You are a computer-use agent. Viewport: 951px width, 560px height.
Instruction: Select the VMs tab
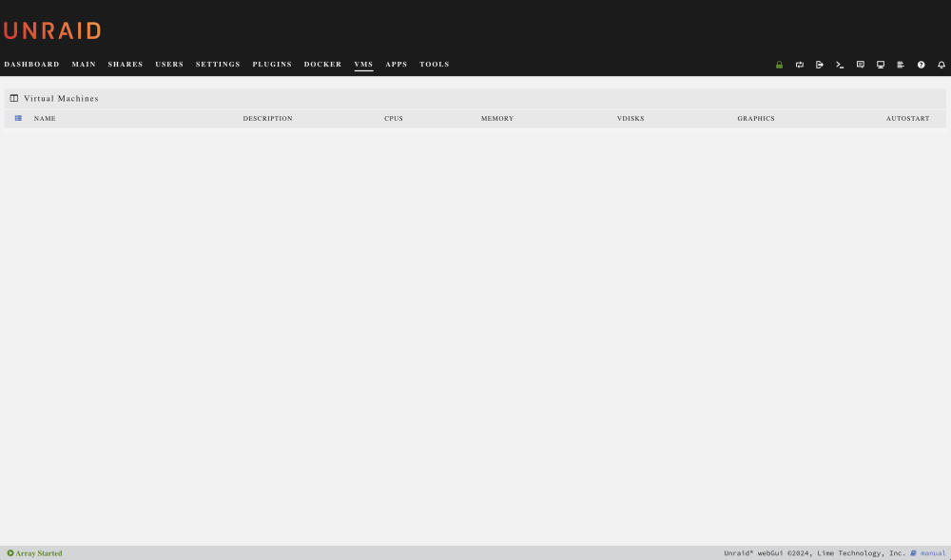click(x=363, y=65)
